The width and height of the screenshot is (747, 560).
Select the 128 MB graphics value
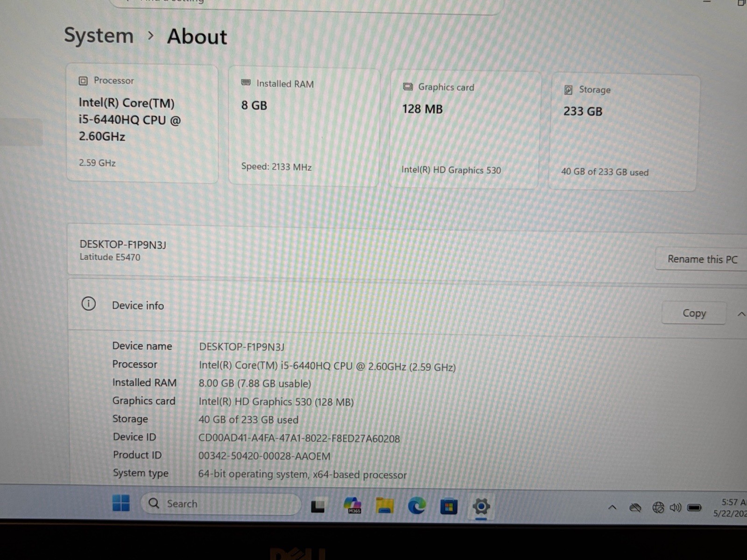tap(423, 109)
